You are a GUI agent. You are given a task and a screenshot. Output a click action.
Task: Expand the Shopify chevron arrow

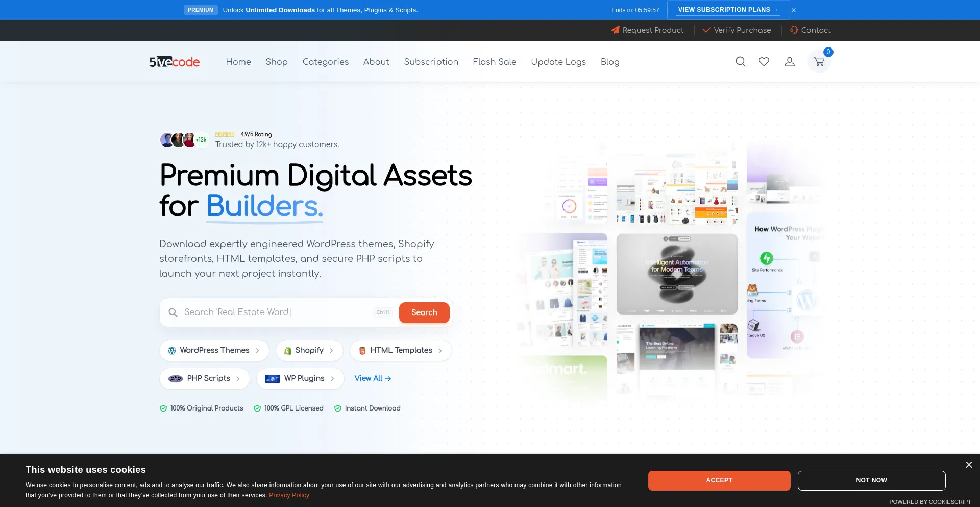click(x=331, y=351)
